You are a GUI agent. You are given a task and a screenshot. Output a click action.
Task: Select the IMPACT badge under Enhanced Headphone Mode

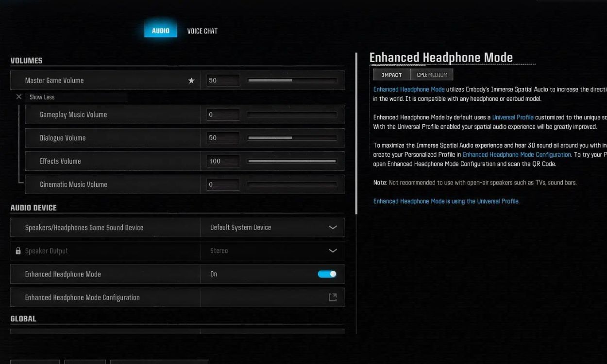391,74
